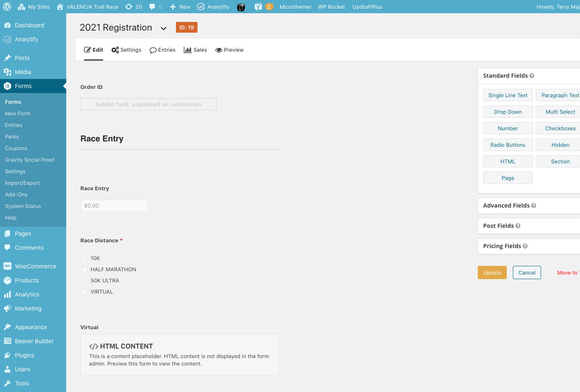Add a Page break field
The width and height of the screenshot is (580, 392).
(x=508, y=178)
